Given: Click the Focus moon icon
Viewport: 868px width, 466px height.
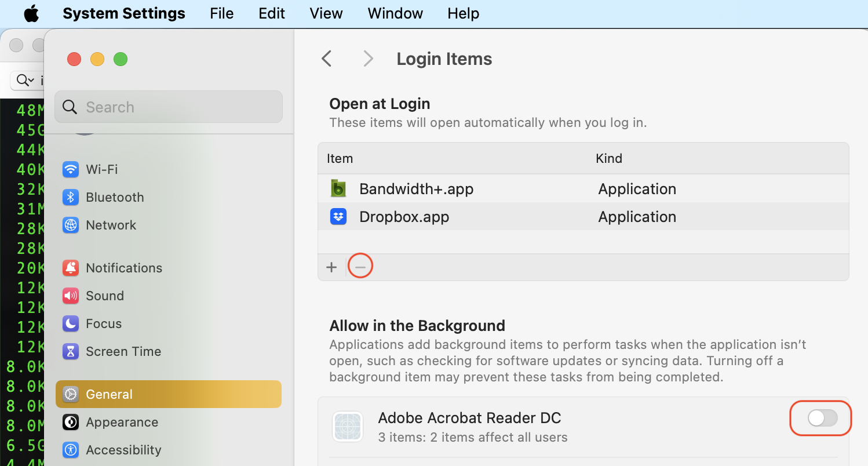Looking at the screenshot, I should [x=71, y=323].
